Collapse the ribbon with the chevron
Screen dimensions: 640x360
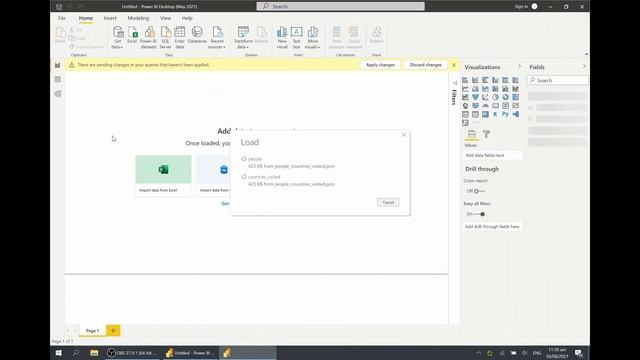coord(586,54)
